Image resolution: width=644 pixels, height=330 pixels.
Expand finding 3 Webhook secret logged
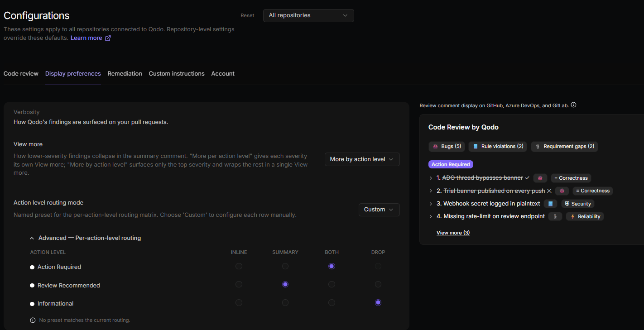coord(431,204)
